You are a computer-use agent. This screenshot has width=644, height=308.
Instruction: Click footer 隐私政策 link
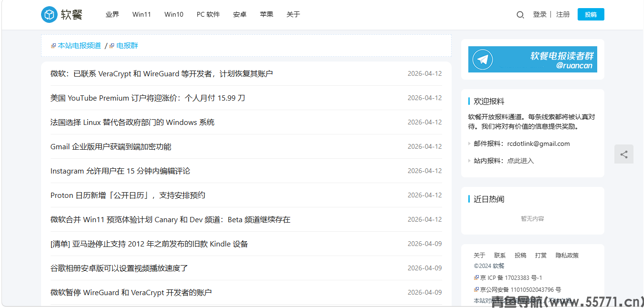point(567,256)
